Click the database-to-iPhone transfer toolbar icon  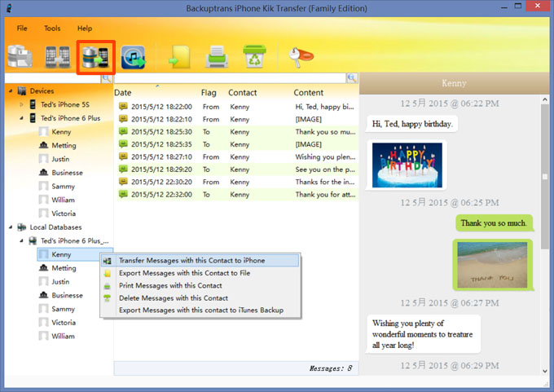(x=95, y=57)
